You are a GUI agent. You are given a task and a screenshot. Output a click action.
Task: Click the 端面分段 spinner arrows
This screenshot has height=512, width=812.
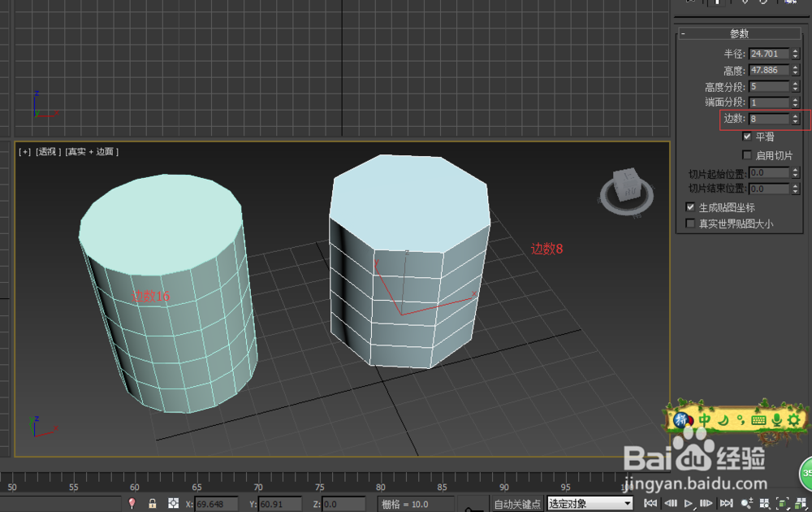[x=796, y=102]
